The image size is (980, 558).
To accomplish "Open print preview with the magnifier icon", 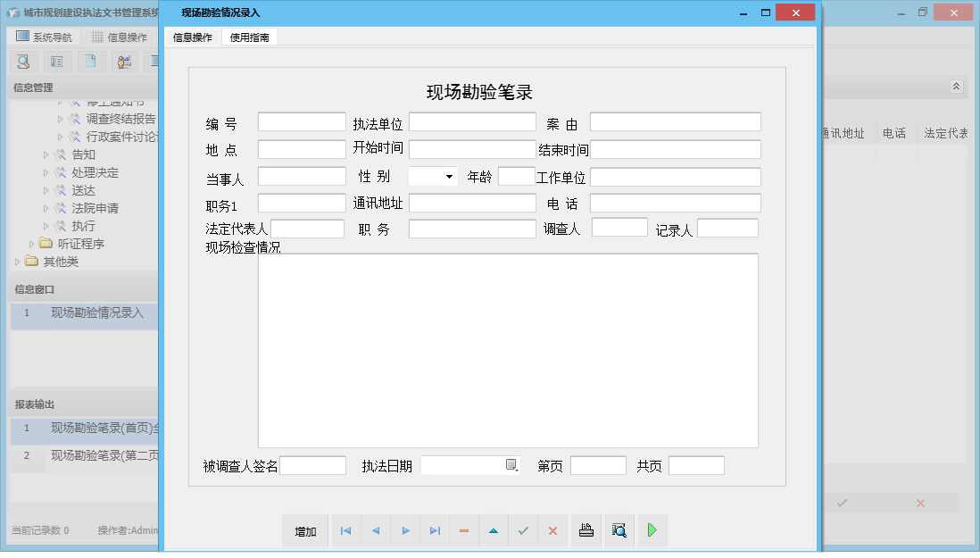I will (619, 530).
